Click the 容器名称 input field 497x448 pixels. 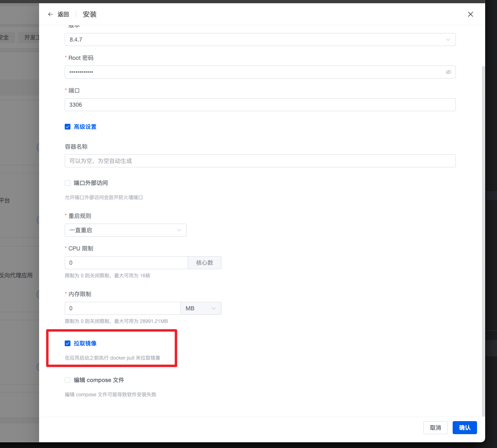pyautogui.click(x=260, y=161)
